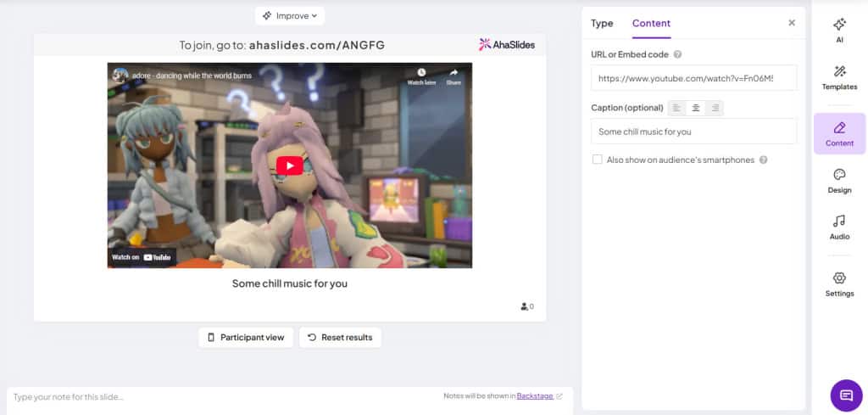Click the 'URL or Embed code' label
The image size is (868, 415).
pyautogui.click(x=630, y=55)
